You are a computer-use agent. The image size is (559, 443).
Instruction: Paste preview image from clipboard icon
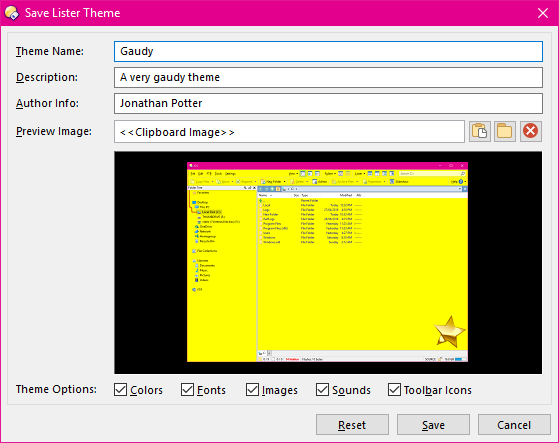[x=479, y=131]
